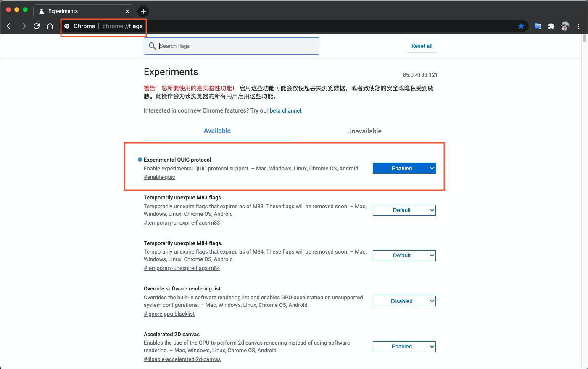
Task: Click the page vertical scrollbar thumb
Action: 585,39
